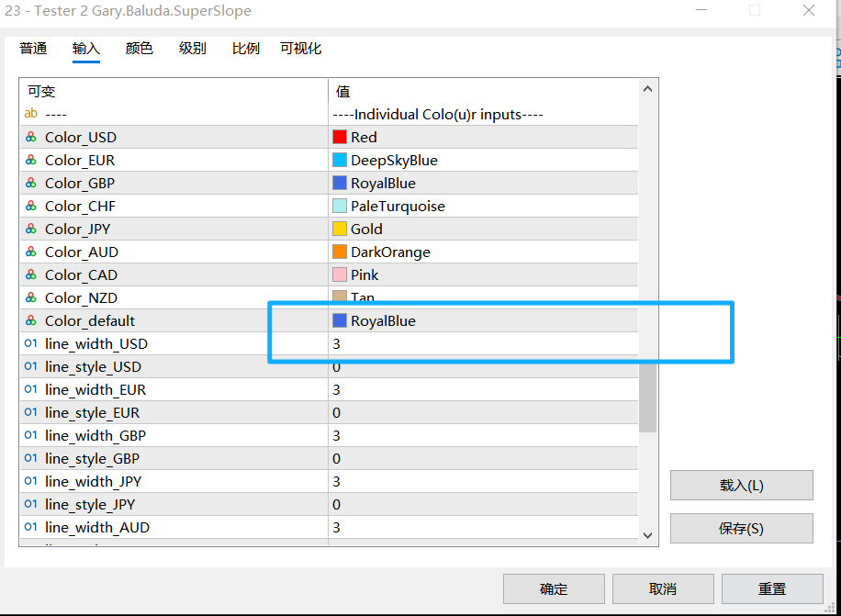Click the Individual Colo(u)r inputs value
The width and height of the screenshot is (841, 616).
[x=438, y=114]
